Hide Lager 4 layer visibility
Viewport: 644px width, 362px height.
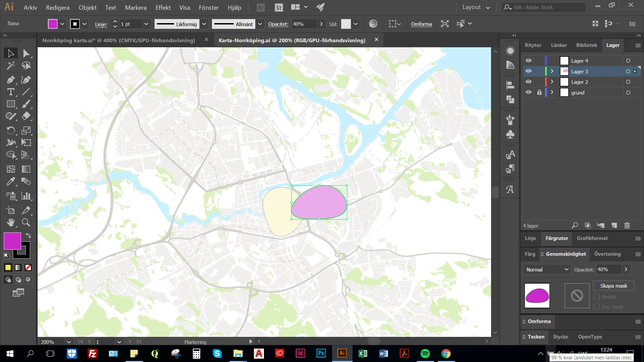(x=529, y=61)
